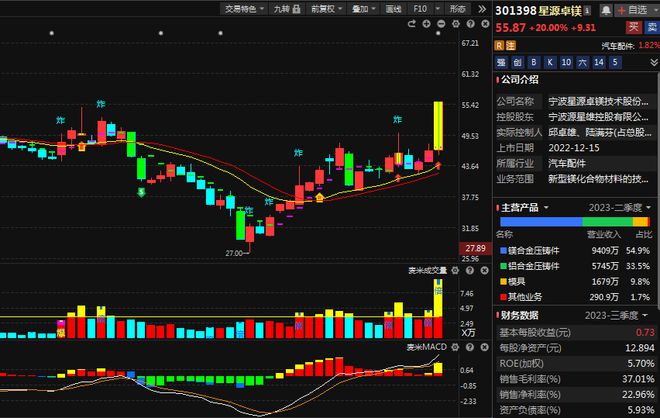This screenshot has width=660, height=418.
Task: Click the 强 tag badge
Action: [x=501, y=62]
